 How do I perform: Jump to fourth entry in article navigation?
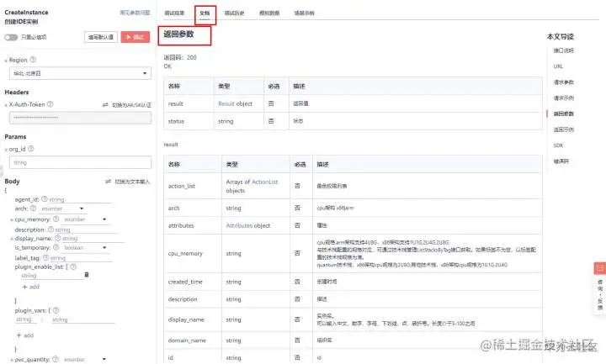click(x=563, y=98)
